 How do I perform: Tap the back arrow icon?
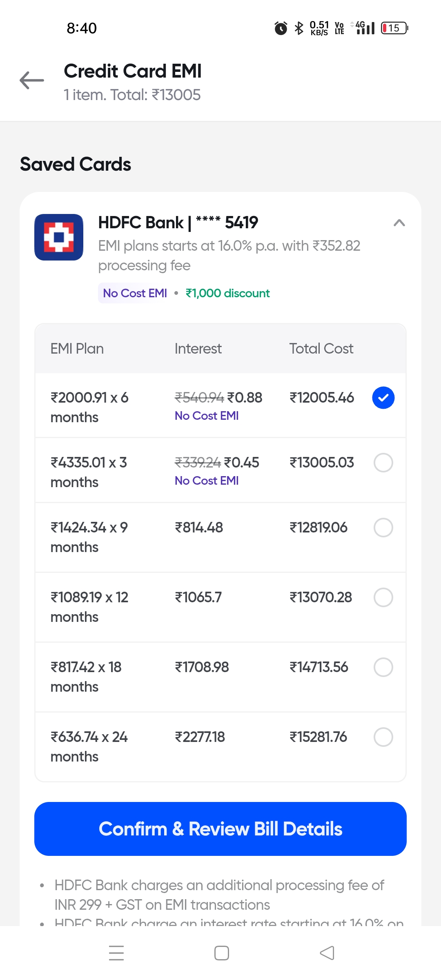click(32, 80)
